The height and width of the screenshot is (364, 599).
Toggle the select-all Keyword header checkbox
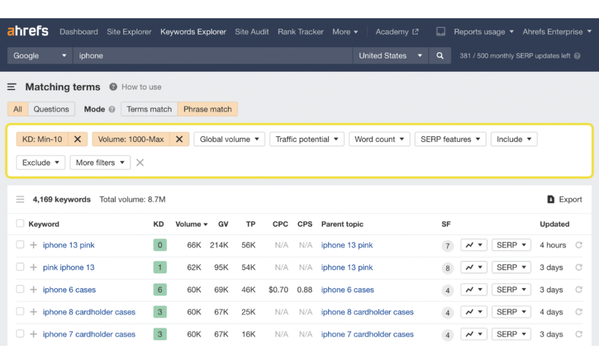coord(20,224)
